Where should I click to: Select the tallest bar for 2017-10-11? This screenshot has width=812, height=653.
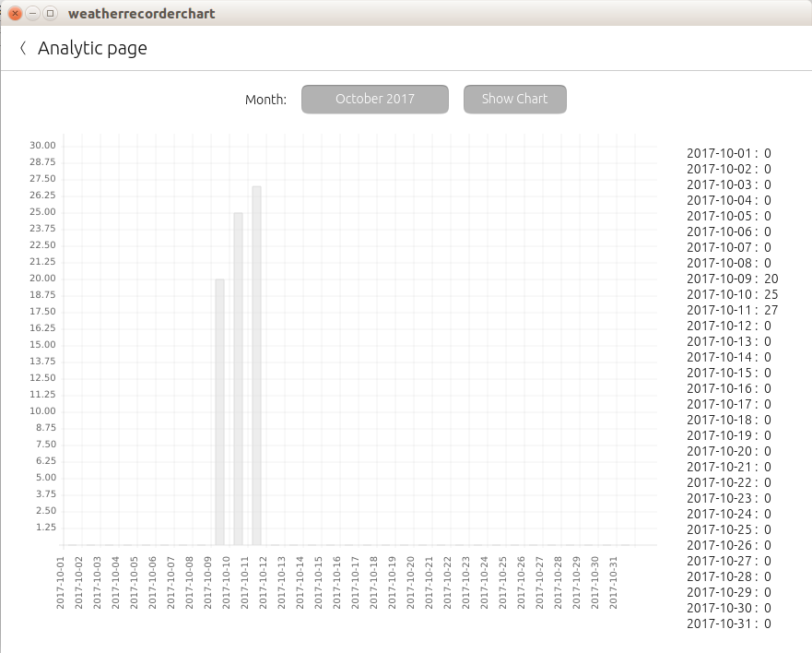coord(256,364)
